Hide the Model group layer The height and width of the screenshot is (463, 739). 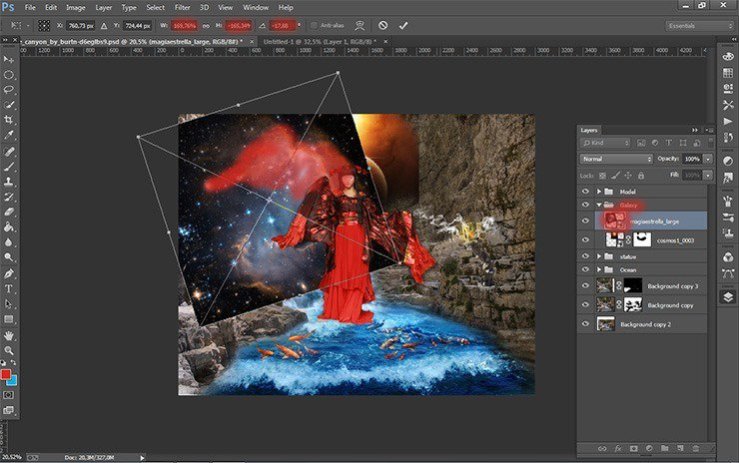click(x=586, y=191)
